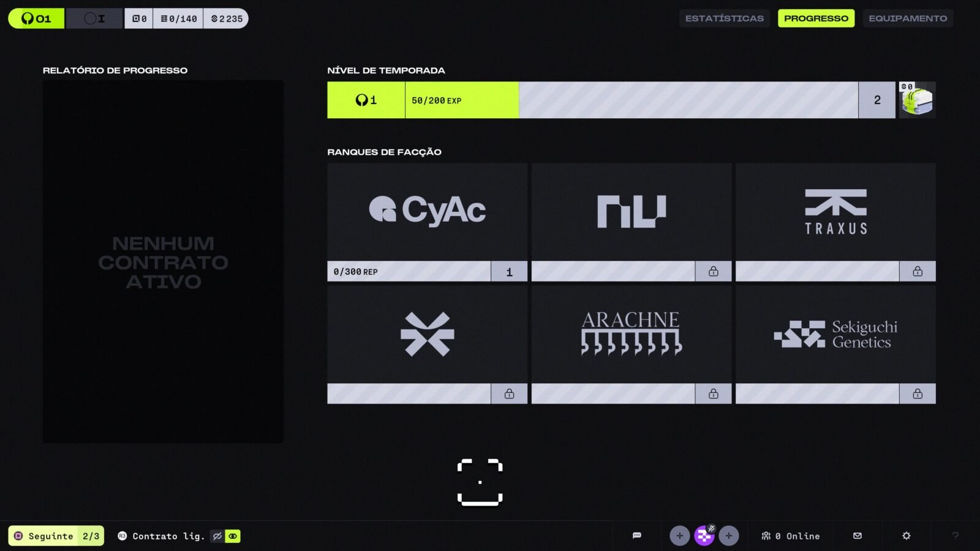Screen dimensions: 980x551
Task: Click the lock icon under Arachne
Action: click(714, 394)
